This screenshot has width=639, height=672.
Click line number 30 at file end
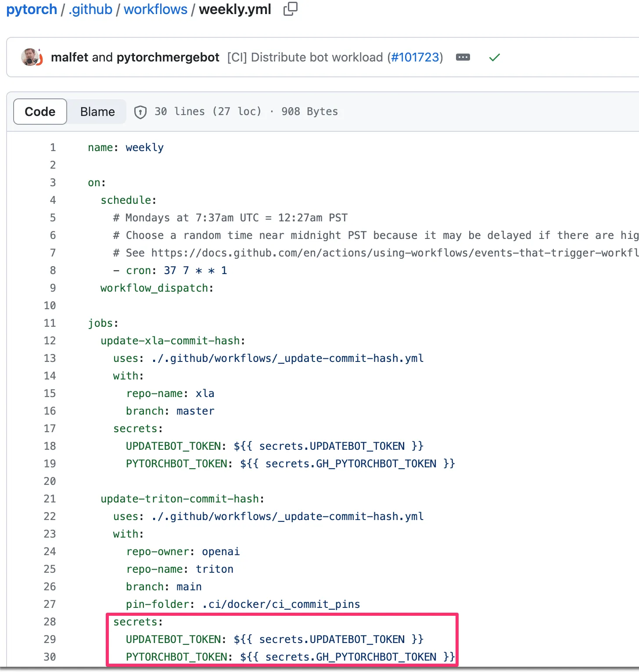(50, 657)
